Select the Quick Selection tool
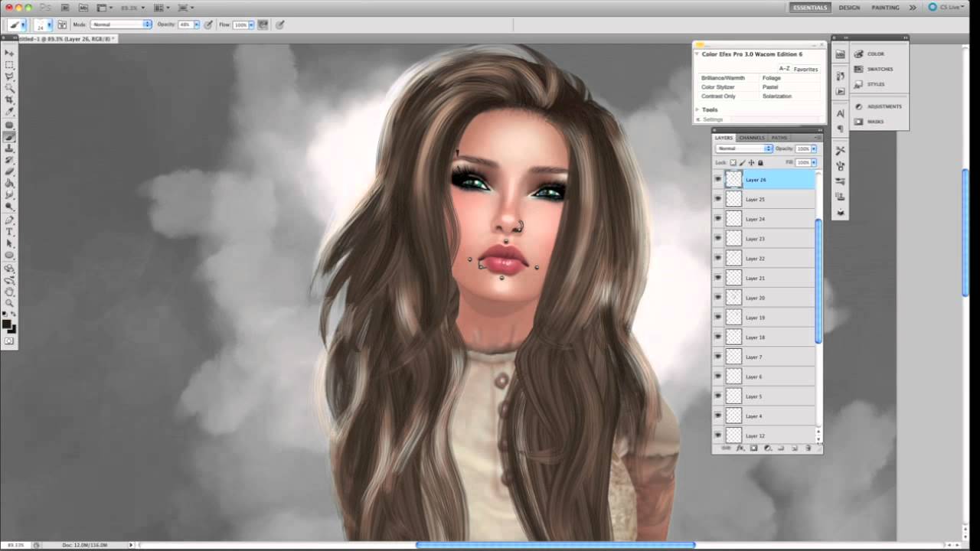980x551 pixels. [9, 89]
